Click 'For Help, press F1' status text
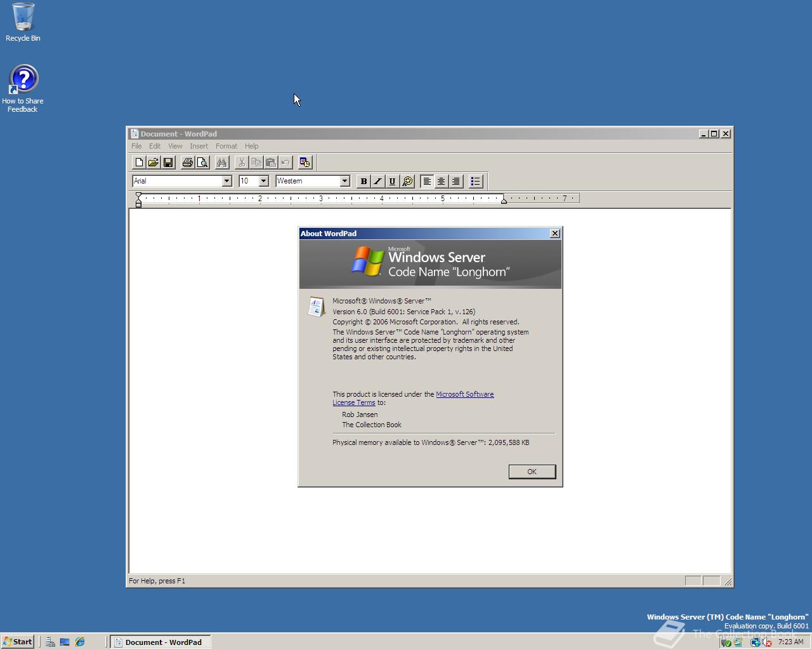This screenshot has width=812, height=650. (157, 581)
